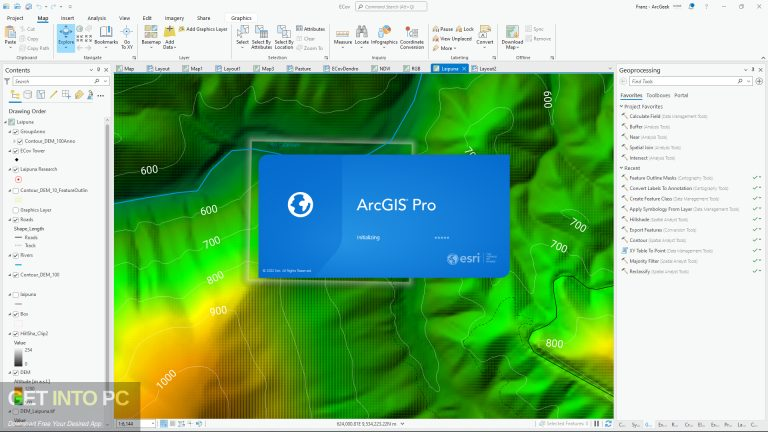Enable the Contour_DEM_10_FeatureOutlin layer checkbox
768x432 pixels.
pyautogui.click(x=16, y=190)
